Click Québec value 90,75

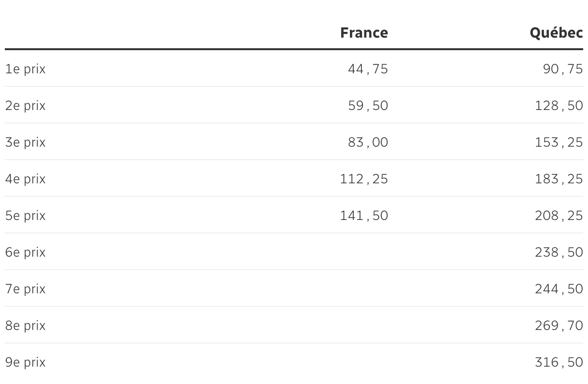(x=562, y=69)
